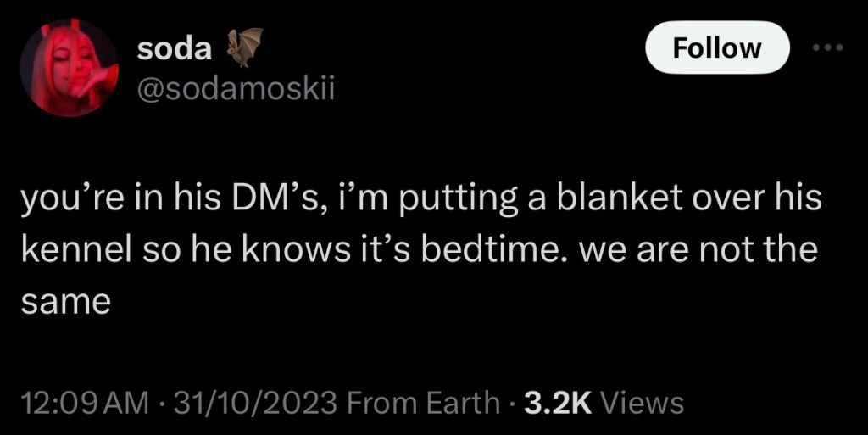Viewport: 868px width, 435px height.
Task: Click the display name "soda"
Action: [174, 49]
